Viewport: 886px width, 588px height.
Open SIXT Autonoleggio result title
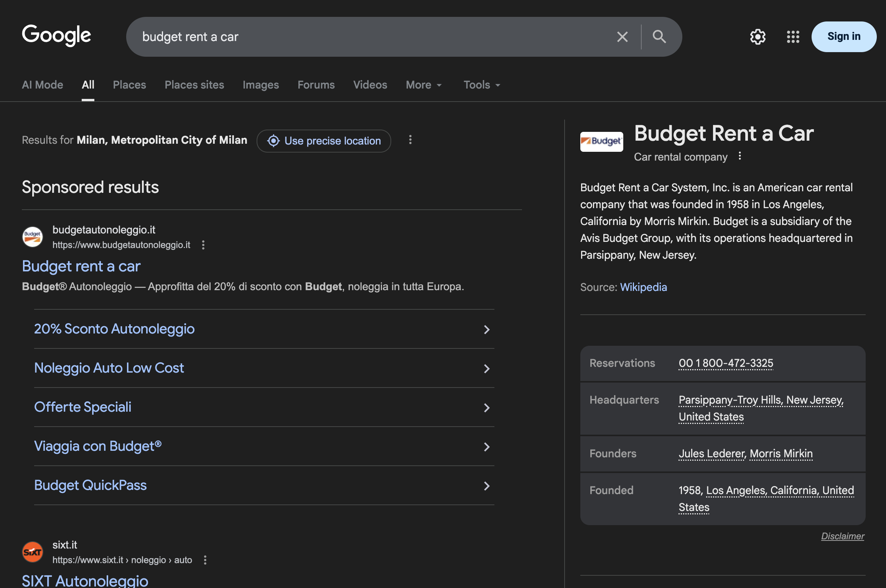[85, 581]
